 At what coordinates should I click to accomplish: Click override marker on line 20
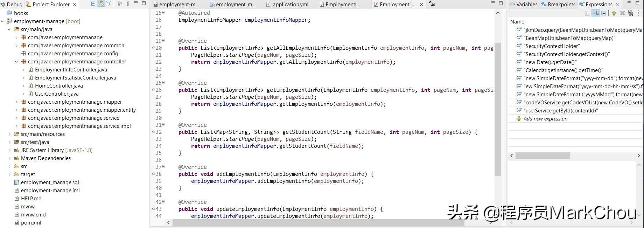pyautogui.click(x=153, y=48)
